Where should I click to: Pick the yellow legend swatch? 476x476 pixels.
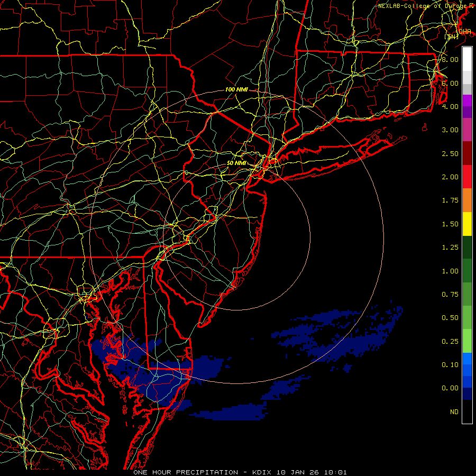pyautogui.click(x=467, y=224)
